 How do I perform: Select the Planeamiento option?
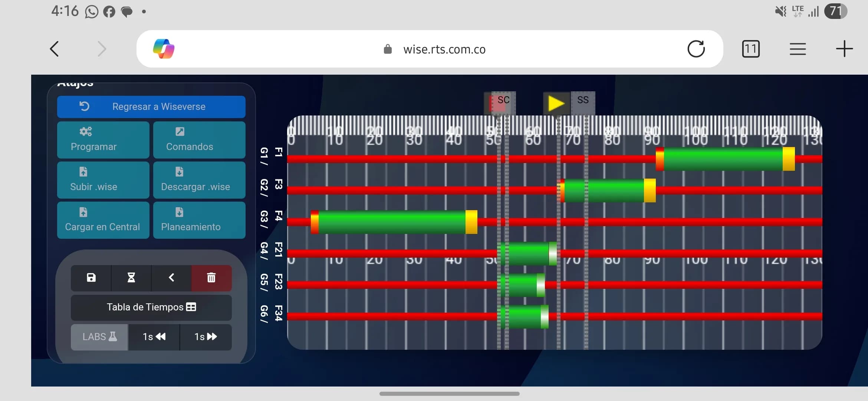(x=199, y=220)
